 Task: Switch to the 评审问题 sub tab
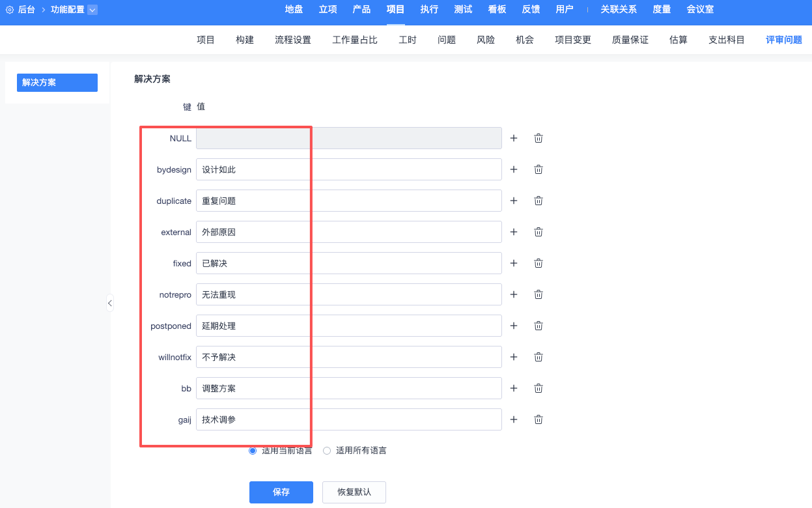[x=784, y=40]
